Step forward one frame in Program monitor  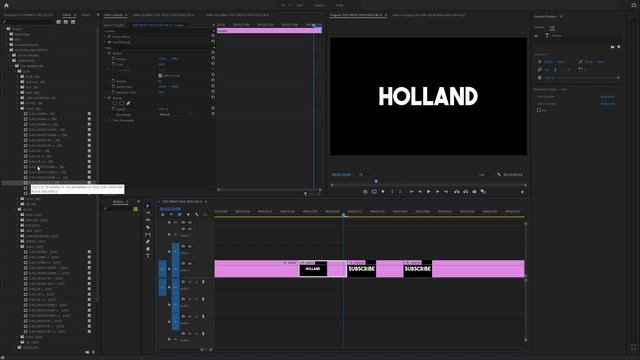(438, 191)
